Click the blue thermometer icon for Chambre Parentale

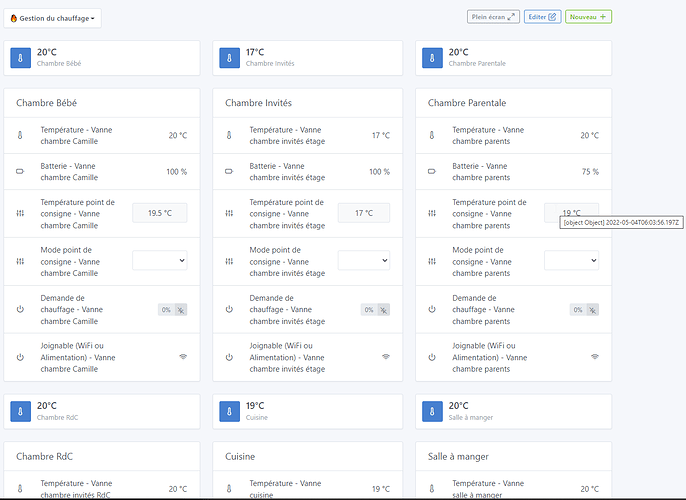click(x=431, y=58)
